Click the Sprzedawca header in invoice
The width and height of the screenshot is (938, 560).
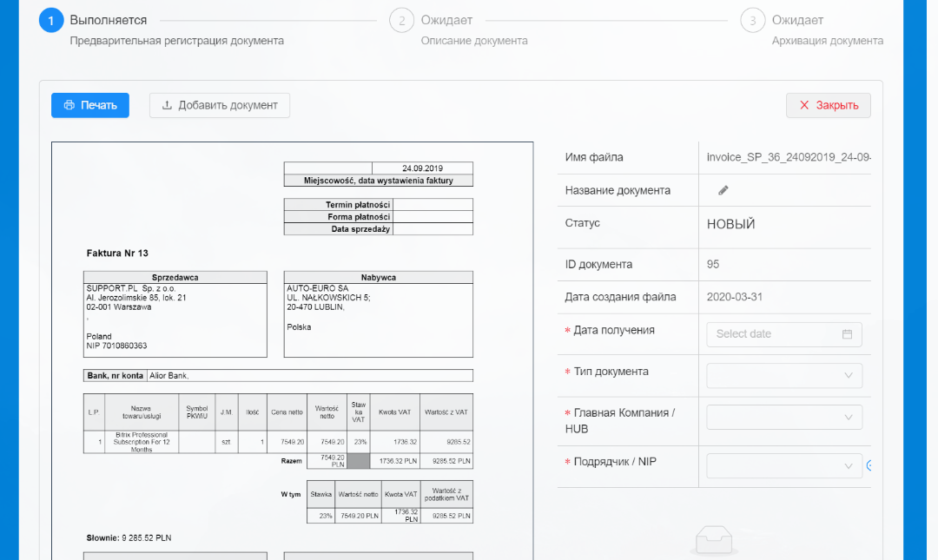pyautogui.click(x=175, y=278)
